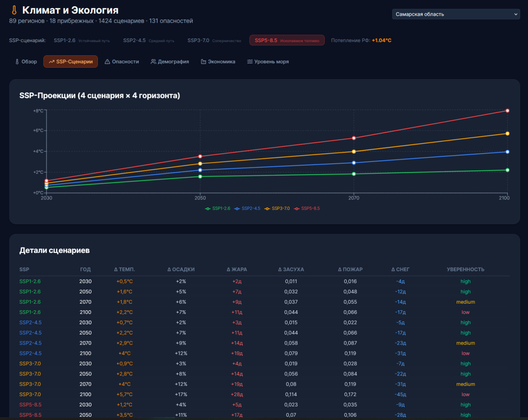Click the orange SSP3-7.0 point at 2070
Viewport: 528px width, 420px height.
tap(354, 151)
